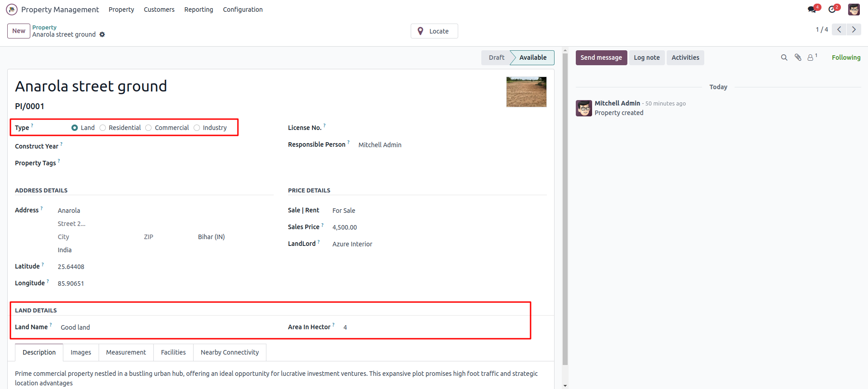Open the activities clock icon
The height and width of the screenshot is (389, 868).
point(832,10)
